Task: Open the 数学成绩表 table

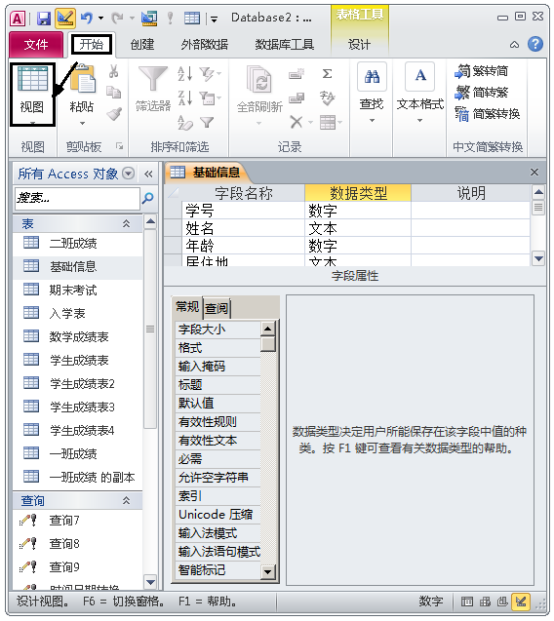Action: pos(78,337)
